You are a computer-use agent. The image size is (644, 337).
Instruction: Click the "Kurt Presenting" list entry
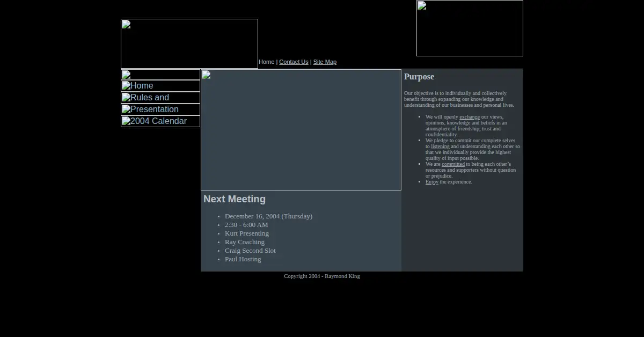pyautogui.click(x=247, y=233)
